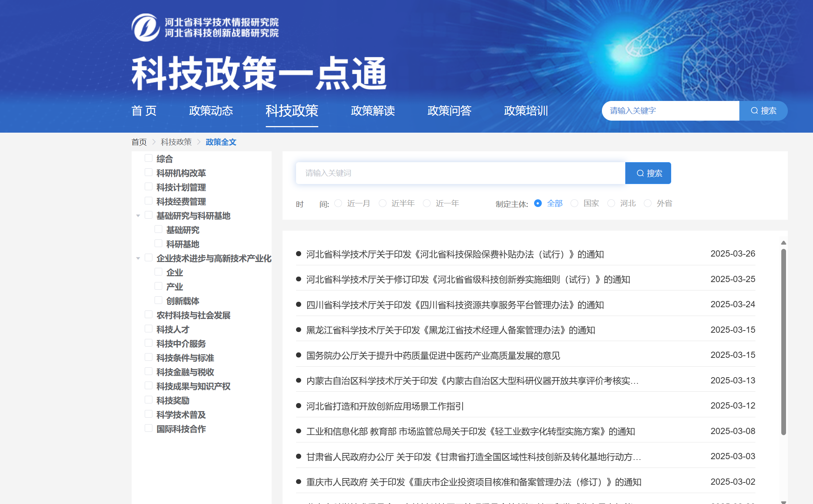
Task: Click scrollbar up arrow in results list
Action: pyautogui.click(x=783, y=243)
